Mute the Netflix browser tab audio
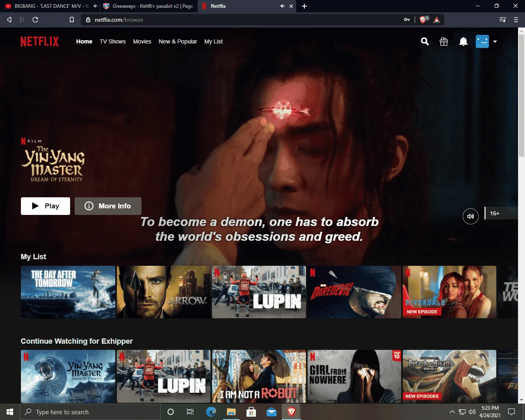The height and width of the screenshot is (420, 525). [282, 6]
